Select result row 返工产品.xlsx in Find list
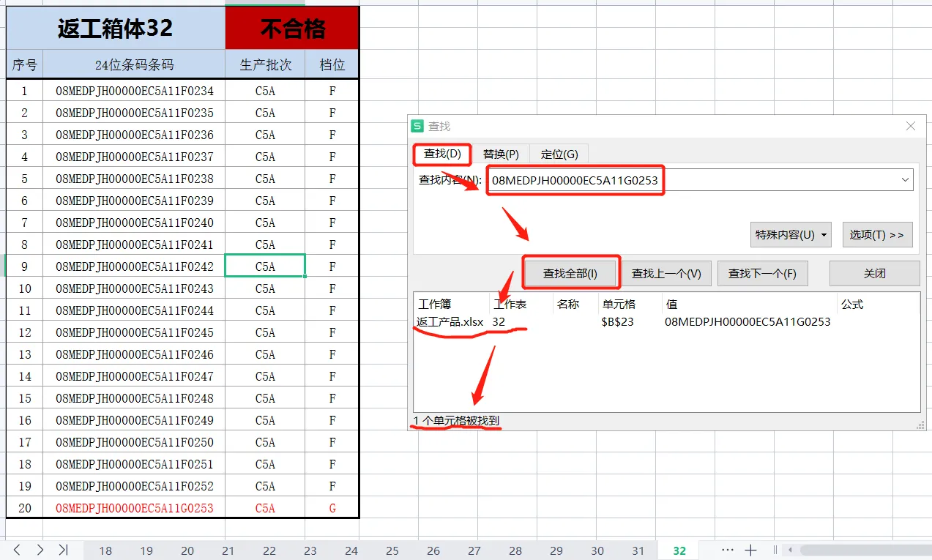932x560 pixels. 666,321
